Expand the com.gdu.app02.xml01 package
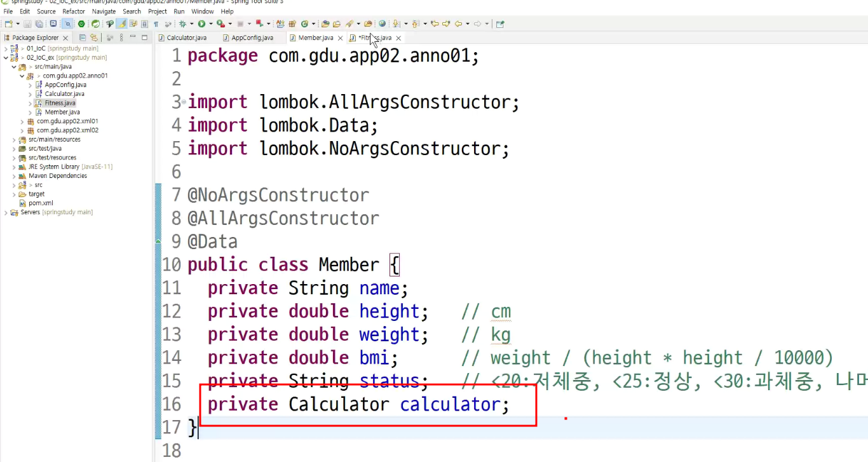 (22, 121)
